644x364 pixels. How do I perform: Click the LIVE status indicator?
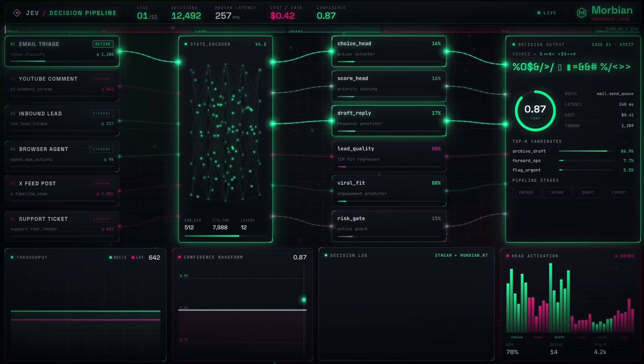pos(547,12)
